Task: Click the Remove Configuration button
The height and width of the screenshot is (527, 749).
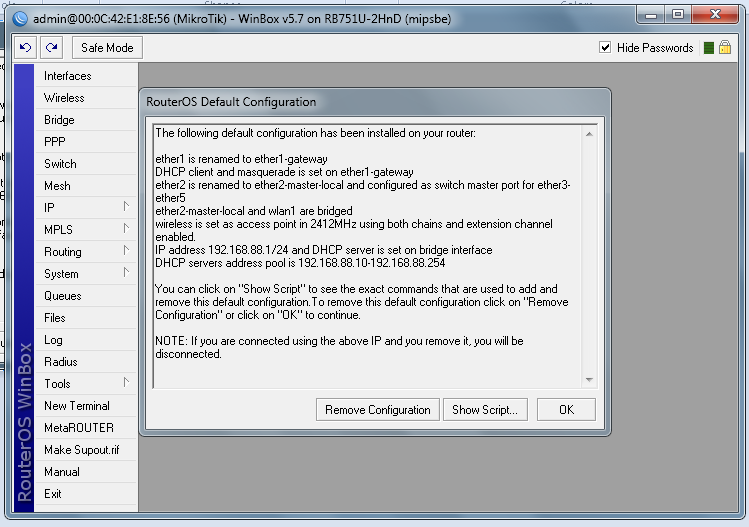Action: (x=377, y=410)
